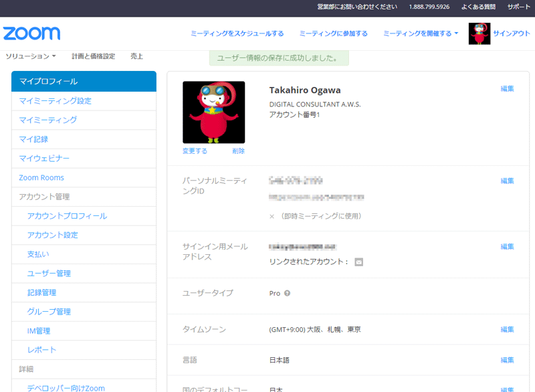Click the help icon next to Pro
This screenshot has width=535, height=392.
[287, 294]
